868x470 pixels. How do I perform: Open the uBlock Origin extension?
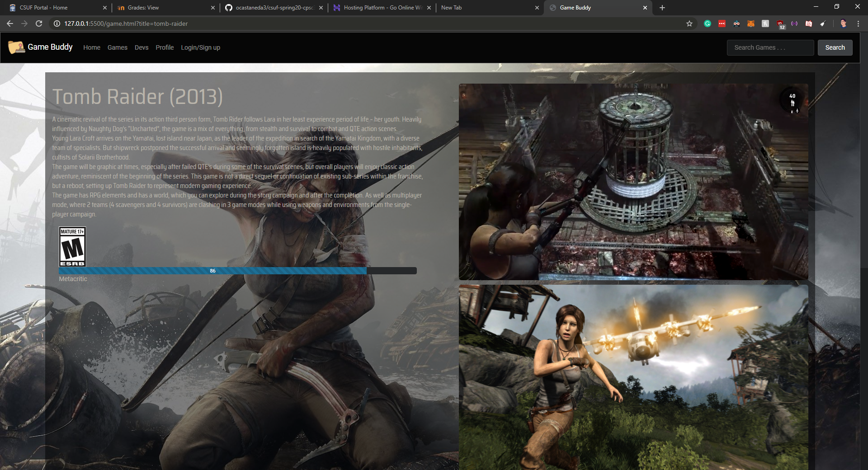pyautogui.click(x=780, y=23)
